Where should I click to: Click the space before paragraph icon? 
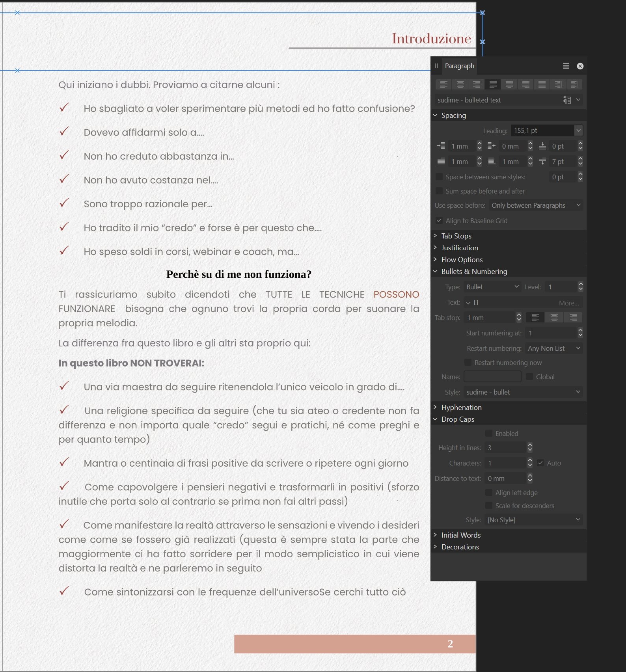click(x=542, y=146)
